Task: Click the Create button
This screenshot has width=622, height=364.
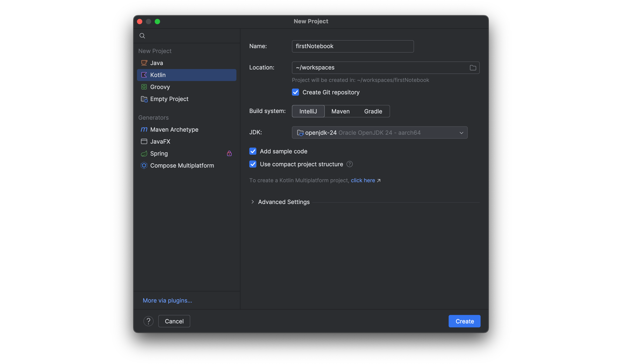Action: [x=464, y=321]
